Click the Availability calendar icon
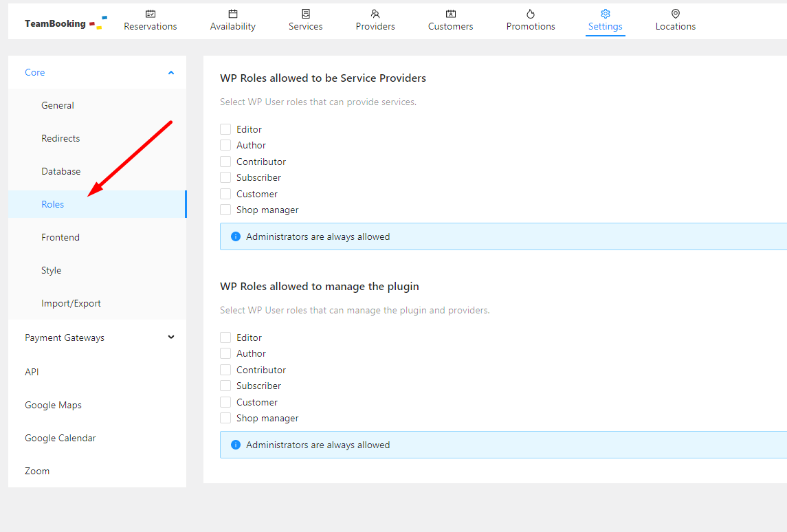Screen dimensions: 787x532 233,14
